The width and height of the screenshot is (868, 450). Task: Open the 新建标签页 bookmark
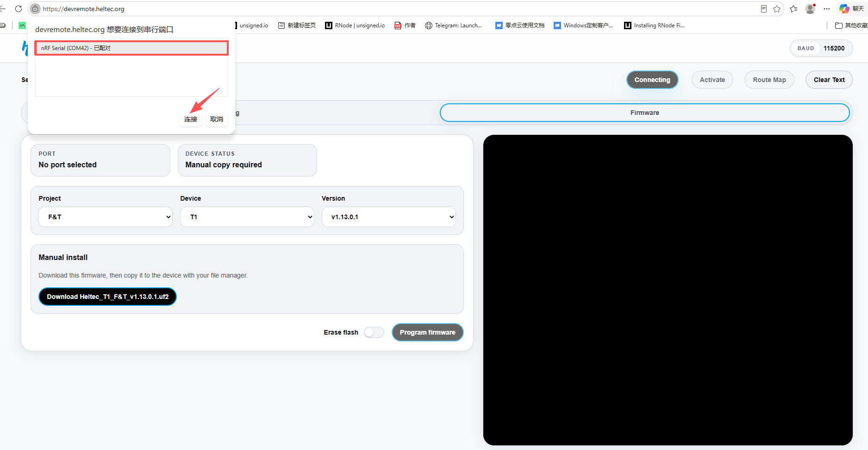click(297, 25)
